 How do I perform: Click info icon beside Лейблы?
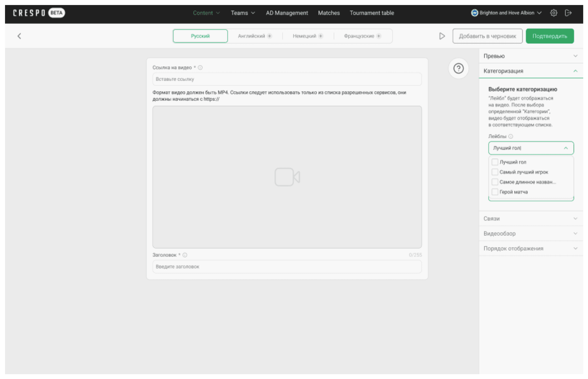(511, 136)
